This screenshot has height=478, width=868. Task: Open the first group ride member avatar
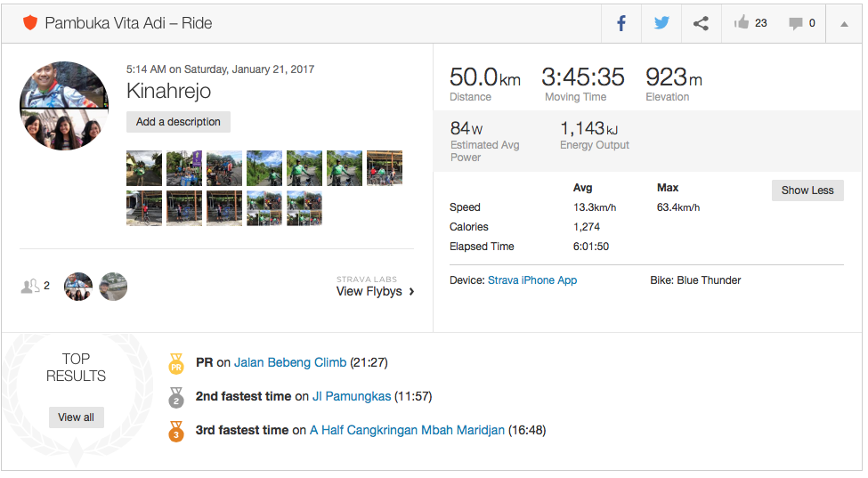point(78,287)
